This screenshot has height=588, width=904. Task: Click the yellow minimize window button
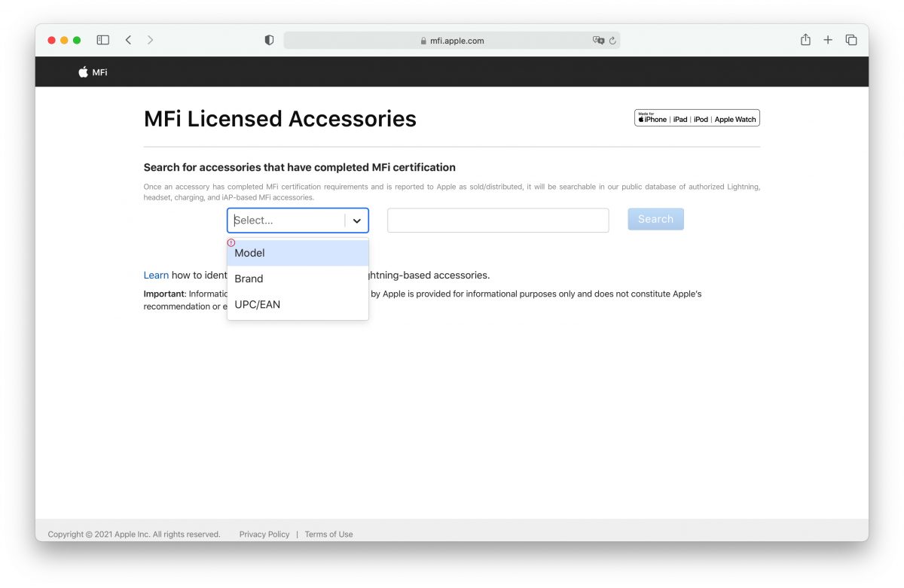[64, 40]
